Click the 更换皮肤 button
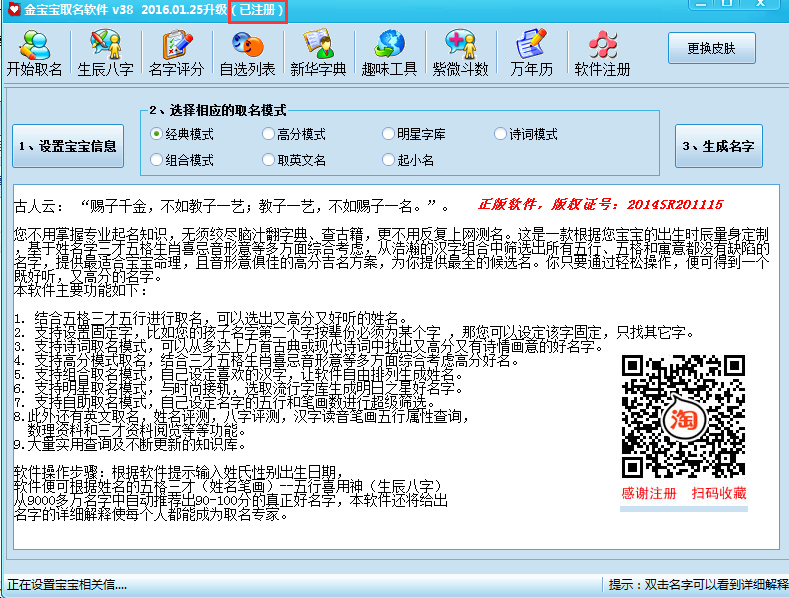The height and width of the screenshot is (598, 789). pyautogui.click(x=711, y=48)
